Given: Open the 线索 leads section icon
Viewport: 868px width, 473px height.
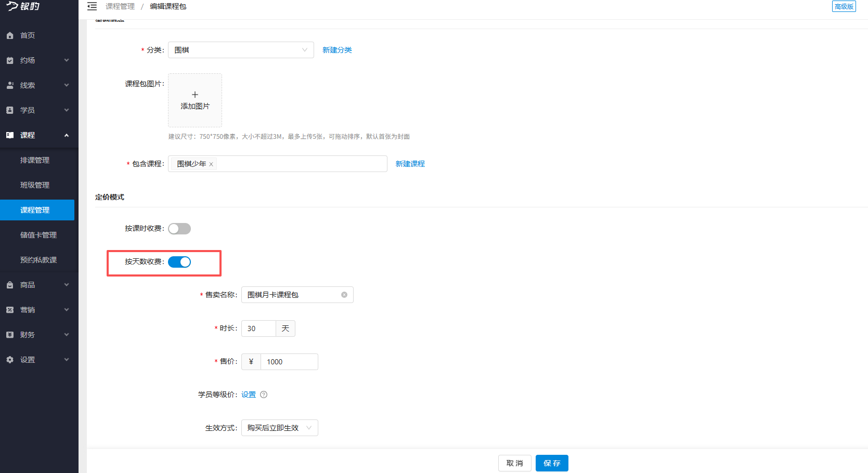Looking at the screenshot, I should coord(10,85).
